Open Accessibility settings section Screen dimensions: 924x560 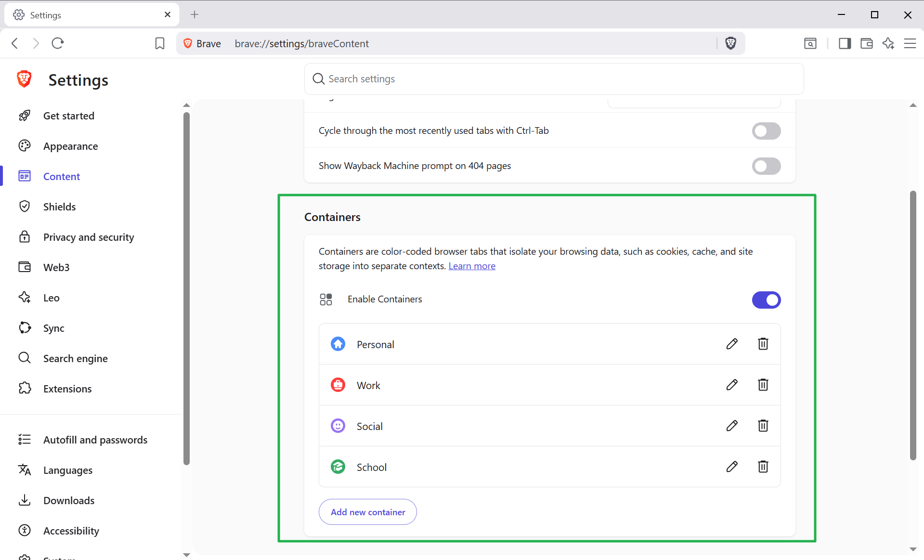(x=71, y=531)
